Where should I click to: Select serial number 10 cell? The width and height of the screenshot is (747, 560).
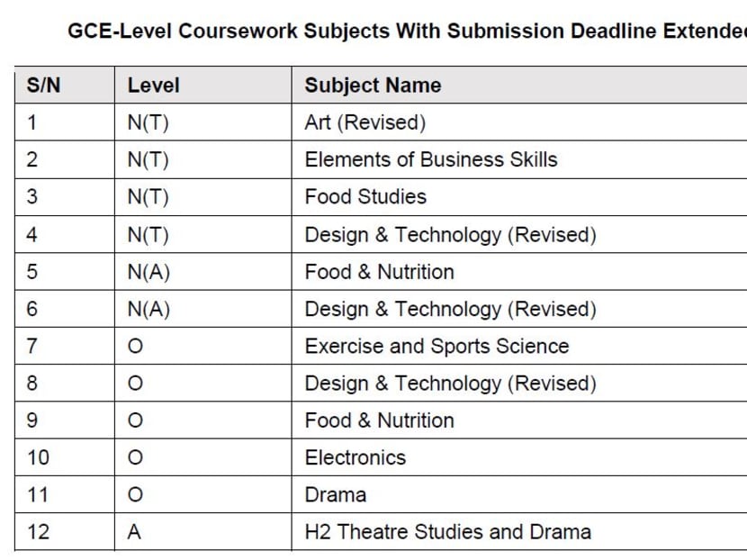(x=38, y=457)
